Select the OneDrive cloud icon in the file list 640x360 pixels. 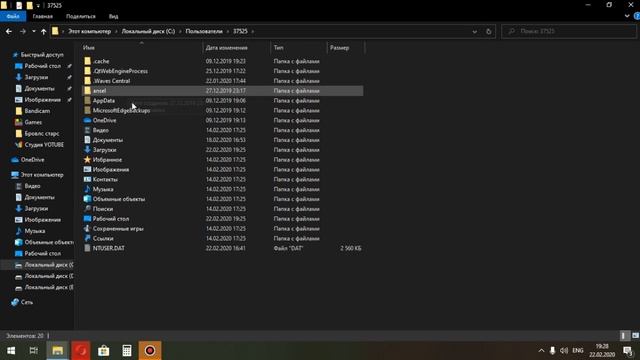coord(87,120)
